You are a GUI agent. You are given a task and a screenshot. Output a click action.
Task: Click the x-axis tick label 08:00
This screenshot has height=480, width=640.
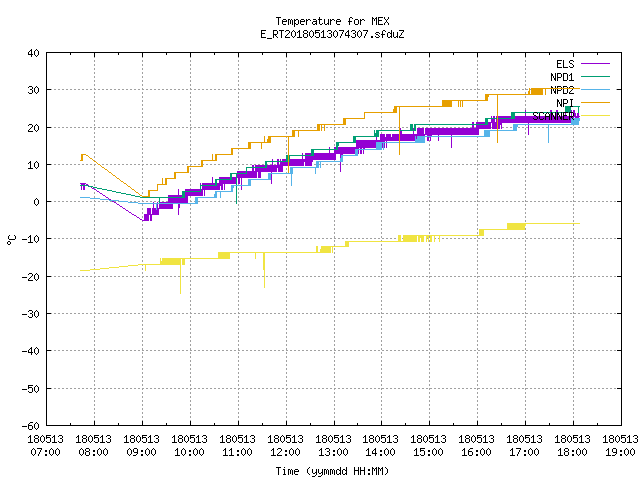click(93, 452)
